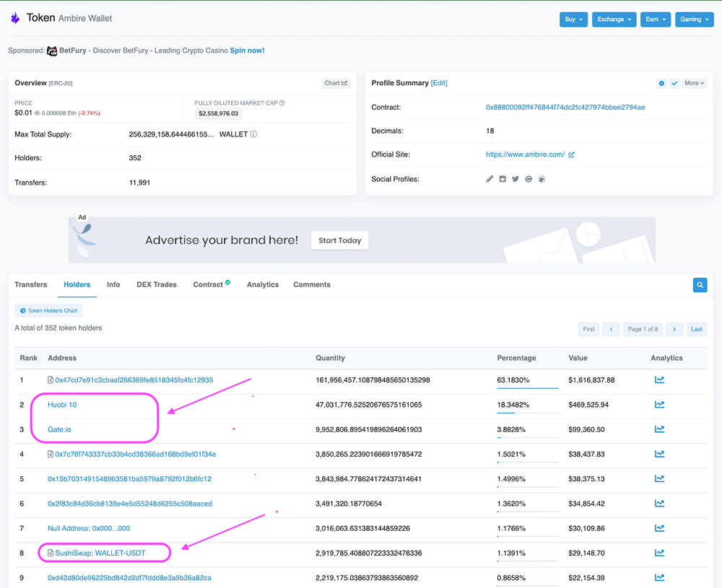Open the Comments tab
Viewport: 722px width, 588px height.
point(312,285)
